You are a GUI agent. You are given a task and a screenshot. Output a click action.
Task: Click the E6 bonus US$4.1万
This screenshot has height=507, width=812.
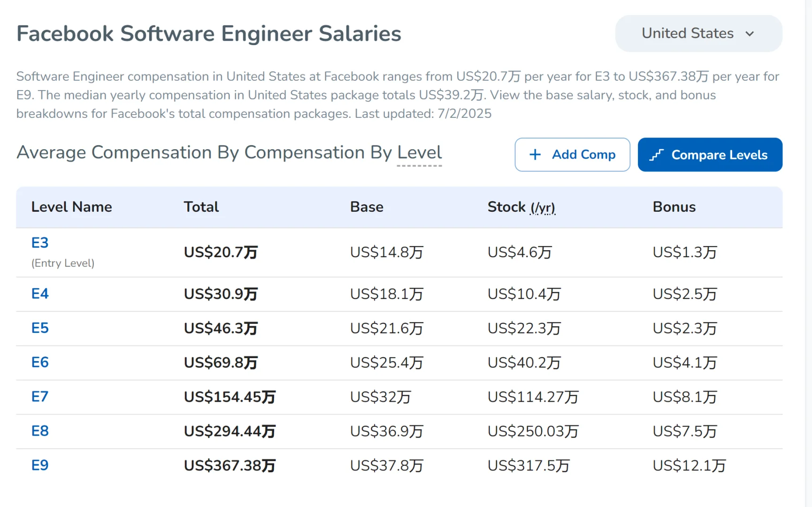685,362
